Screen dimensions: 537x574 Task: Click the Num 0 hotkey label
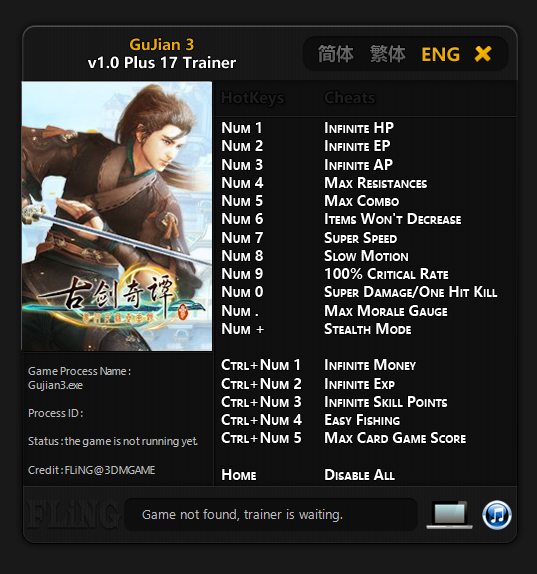tap(242, 292)
